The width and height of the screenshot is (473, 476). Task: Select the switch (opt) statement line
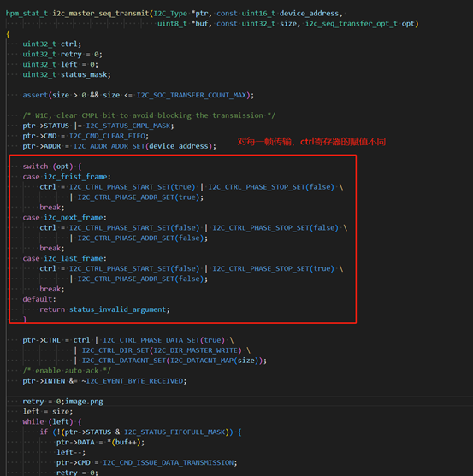point(52,167)
